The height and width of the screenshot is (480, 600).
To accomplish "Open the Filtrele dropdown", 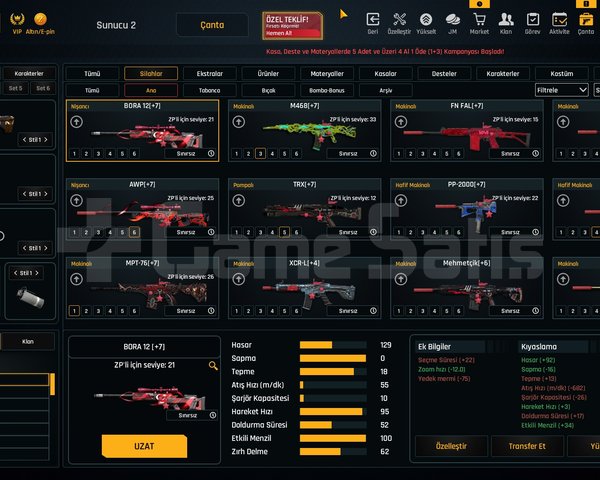I will [561, 90].
